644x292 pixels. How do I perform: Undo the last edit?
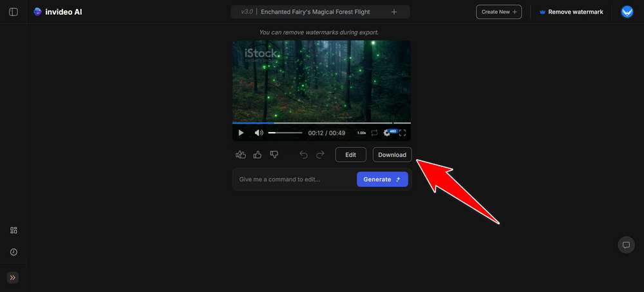coord(303,155)
